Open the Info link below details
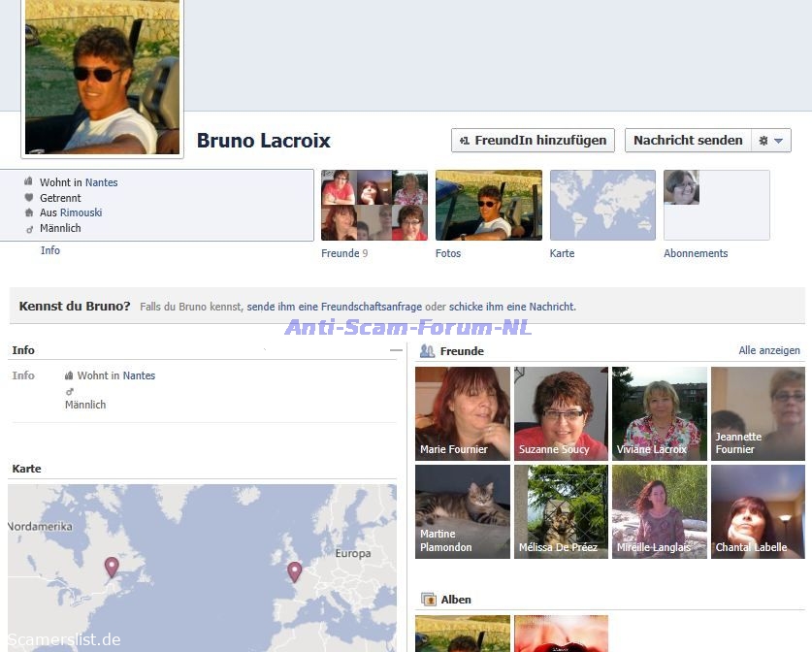The width and height of the screenshot is (812, 652). 50,250
